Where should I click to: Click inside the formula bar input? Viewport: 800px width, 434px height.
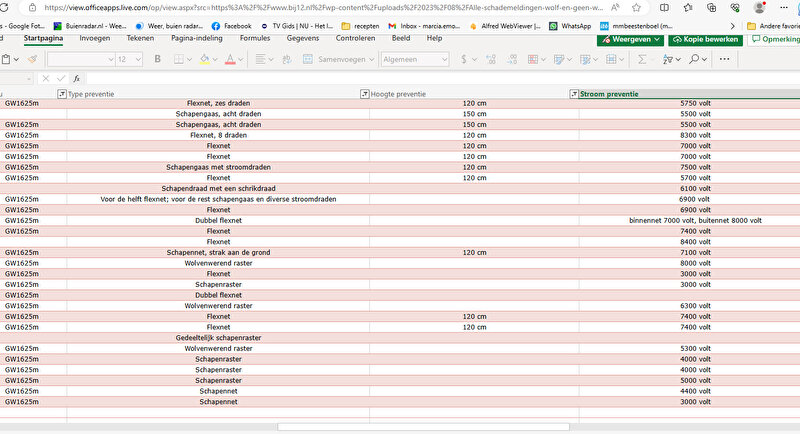443,79
